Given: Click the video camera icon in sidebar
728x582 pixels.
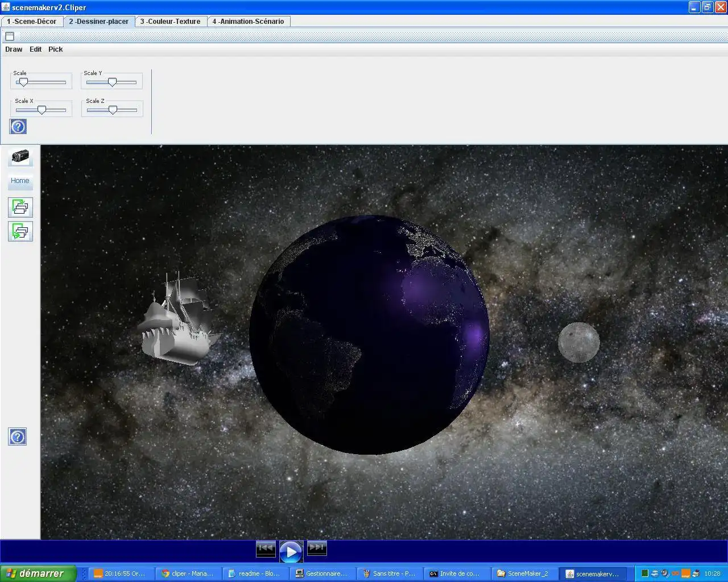Looking at the screenshot, I should tap(20, 156).
